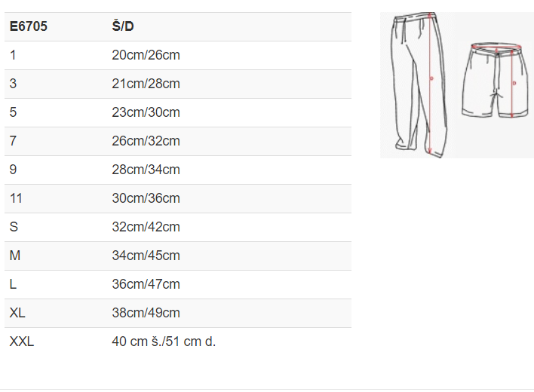Image resolution: width=534 pixels, height=392 pixels.
Task: Click the size 7 row label
Action: pyautogui.click(x=14, y=141)
